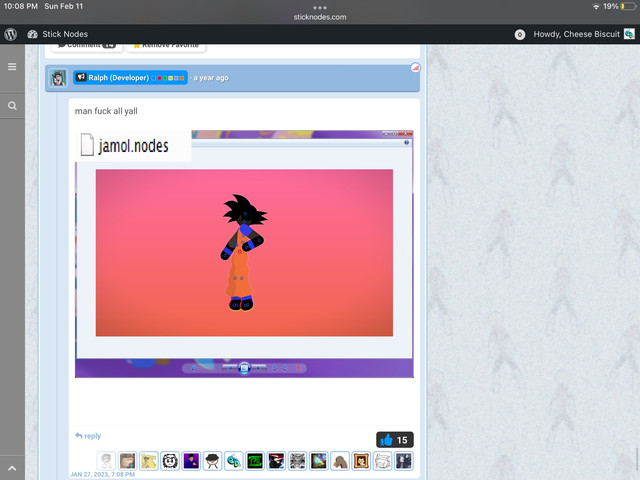Open the notifications bubble near Howdy
This screenshot has width=640, height=480.
[x=520, y=34]
